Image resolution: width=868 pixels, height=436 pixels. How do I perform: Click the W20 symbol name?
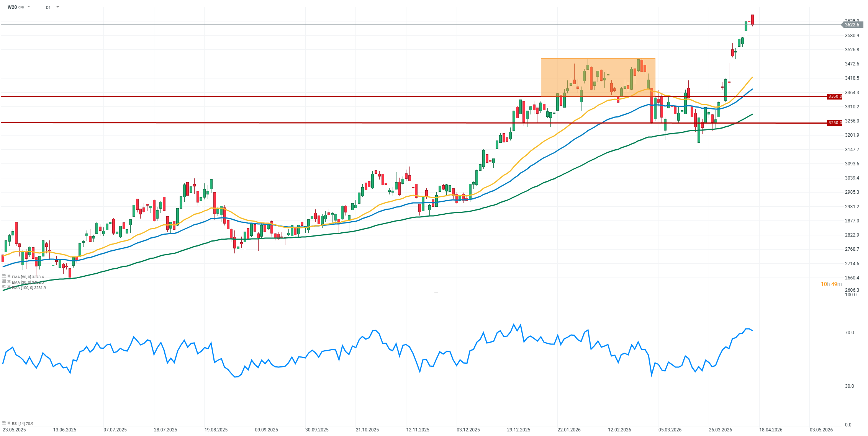(12, 7)
